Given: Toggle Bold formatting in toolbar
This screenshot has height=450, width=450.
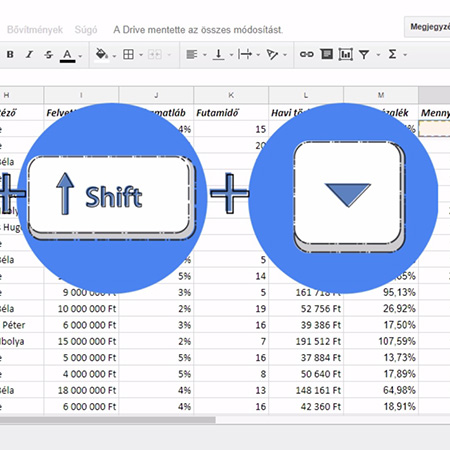Looking at the screenshot, I should tap(10, 54).
